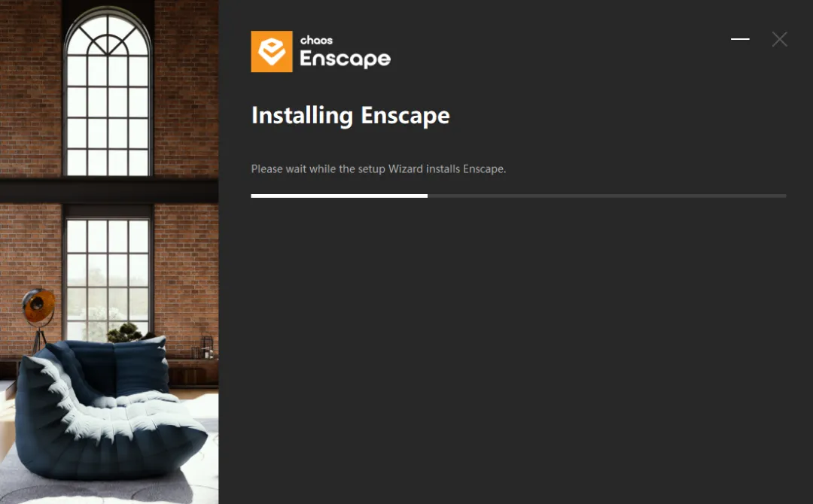The width and height of the screenshot is (813, 504).
Task: Click the dark beam between the two windows
Action: (x=109, y=190)
